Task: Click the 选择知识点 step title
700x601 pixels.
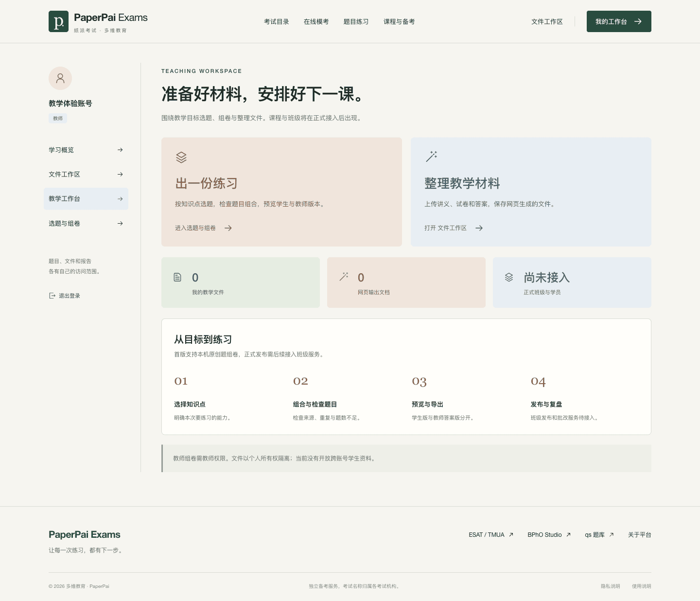Action: (x=190, y=405)
